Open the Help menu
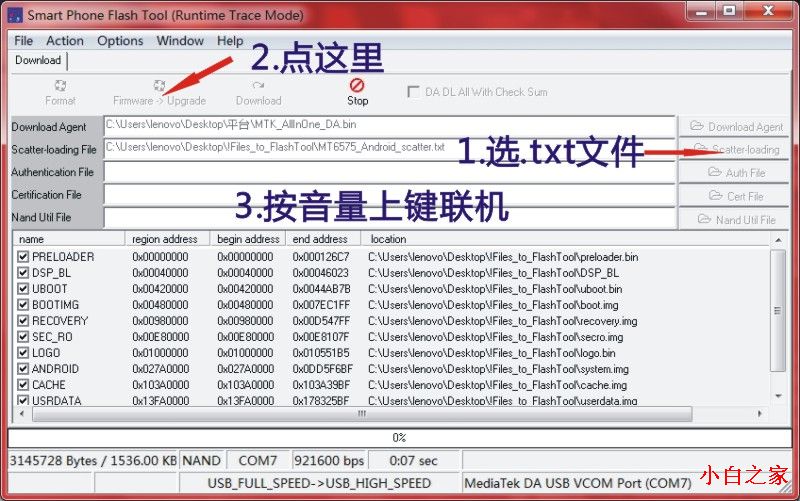Screen dimensions: 800x501 click(x=230, y=41)
